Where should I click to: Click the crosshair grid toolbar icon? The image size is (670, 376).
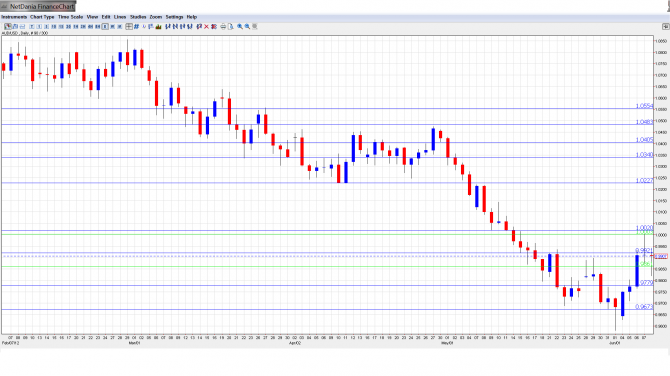[129, 26]
